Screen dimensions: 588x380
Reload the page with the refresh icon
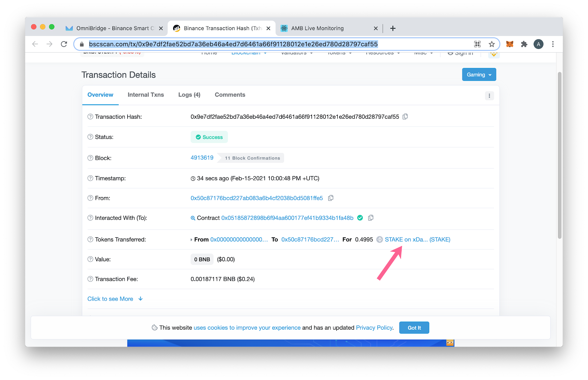64,44
